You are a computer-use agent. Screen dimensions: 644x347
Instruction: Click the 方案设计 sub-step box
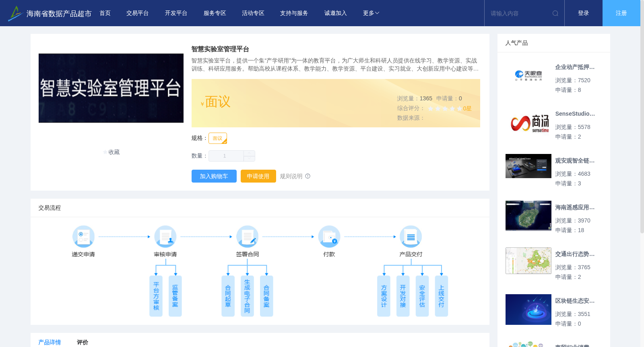[x=384, y=296]
